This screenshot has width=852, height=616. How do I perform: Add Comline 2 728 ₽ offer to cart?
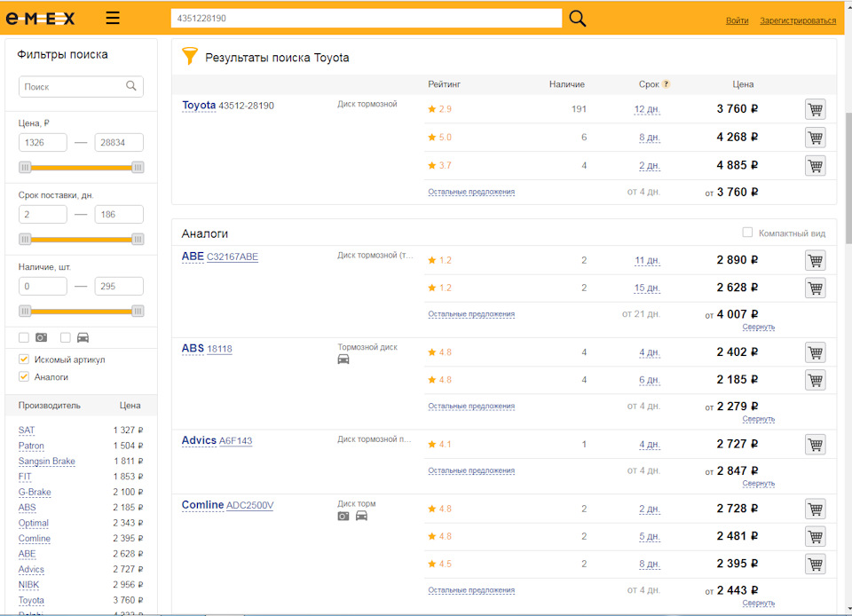pos(815,509)
